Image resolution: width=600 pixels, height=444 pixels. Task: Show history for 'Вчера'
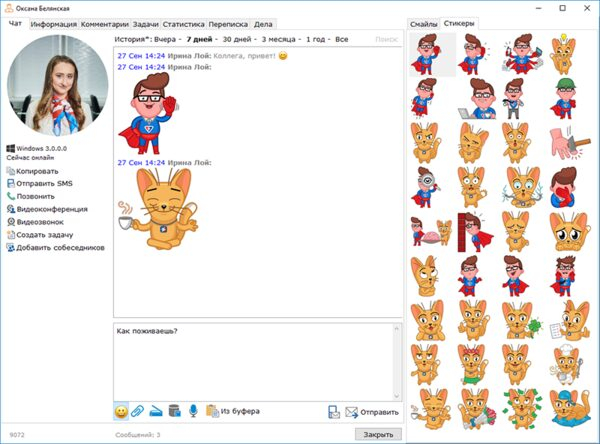[165, 39]
